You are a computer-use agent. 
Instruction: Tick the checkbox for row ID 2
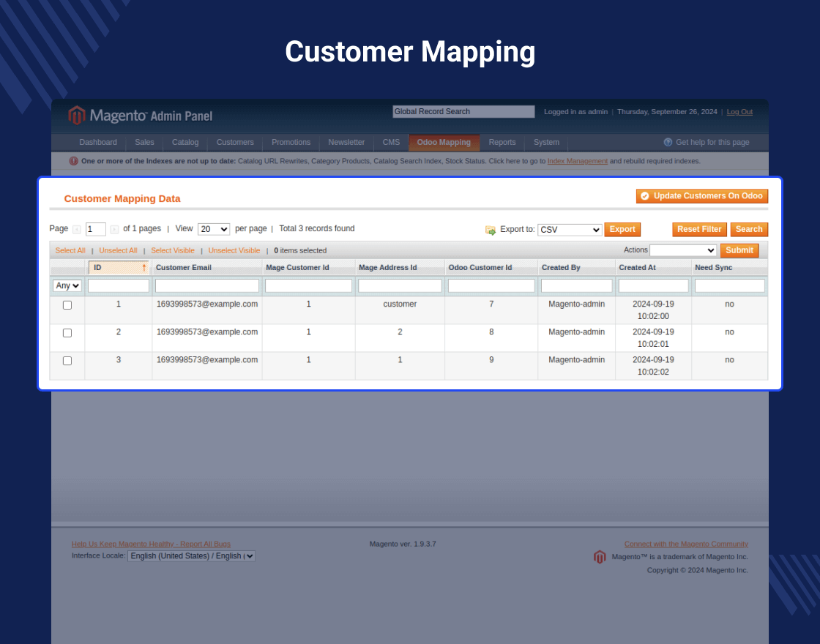click(x=67, y=333)
